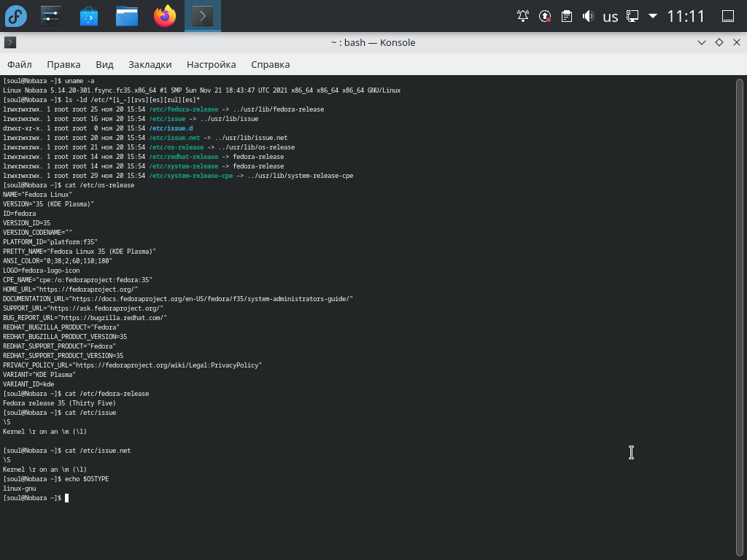Viewport: 747px width, 560px height.
Task: Click the terminal prompt cursor line
Action: [36, 498]
